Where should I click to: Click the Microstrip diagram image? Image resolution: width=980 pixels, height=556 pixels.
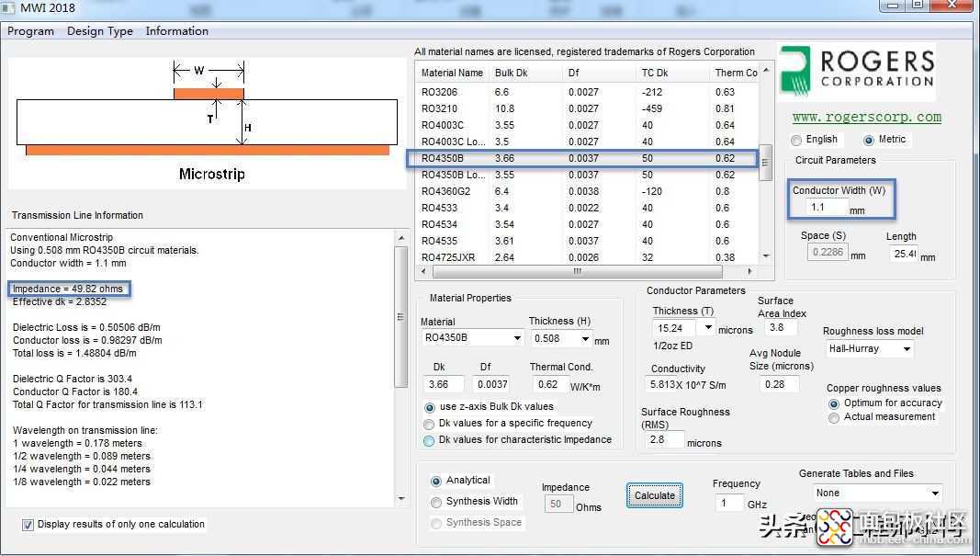click(x=207, y=123)
